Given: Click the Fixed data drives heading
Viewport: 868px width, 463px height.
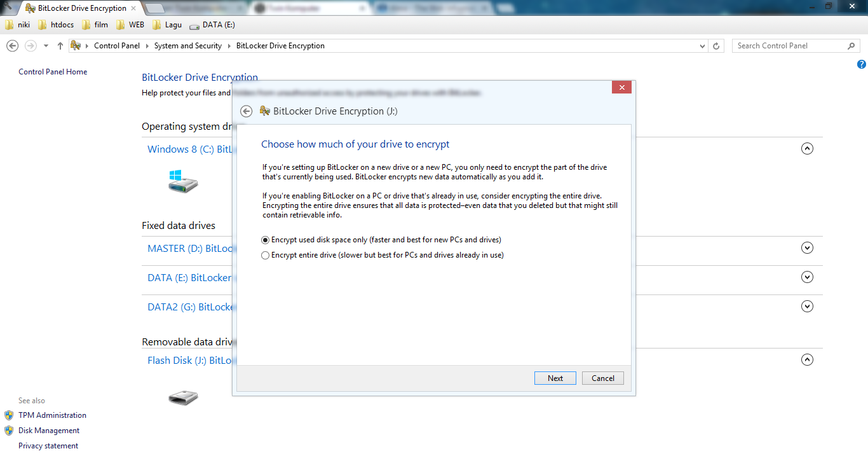Looking at the screenshot, I should [179, 226].
